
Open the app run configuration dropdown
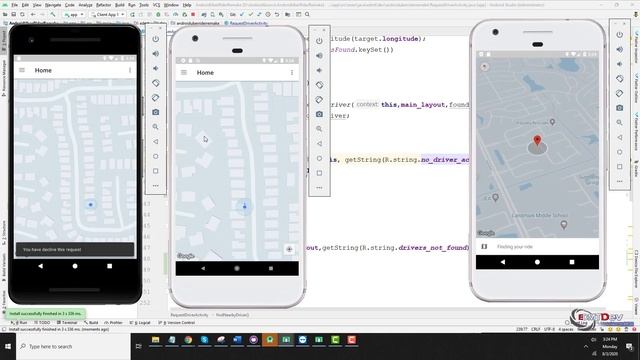74,14
